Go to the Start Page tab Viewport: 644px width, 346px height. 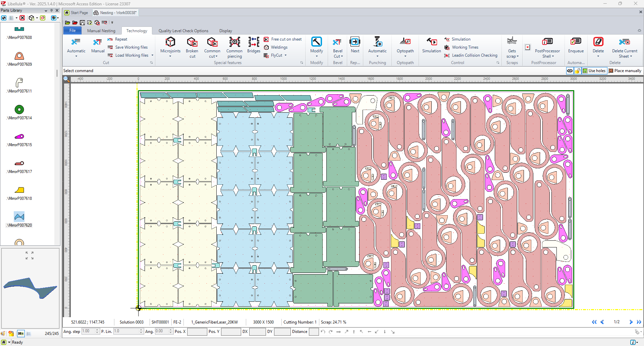(76, 13)
